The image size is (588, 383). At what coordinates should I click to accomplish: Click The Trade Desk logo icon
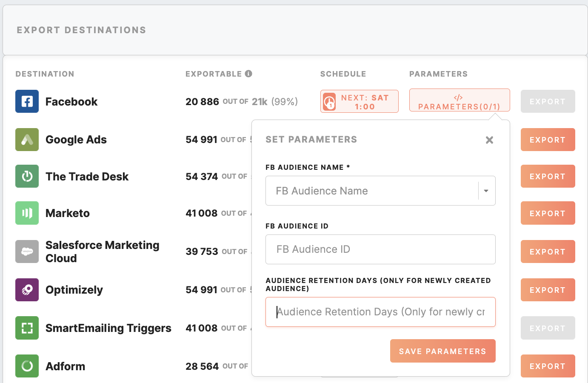[27, 176]
